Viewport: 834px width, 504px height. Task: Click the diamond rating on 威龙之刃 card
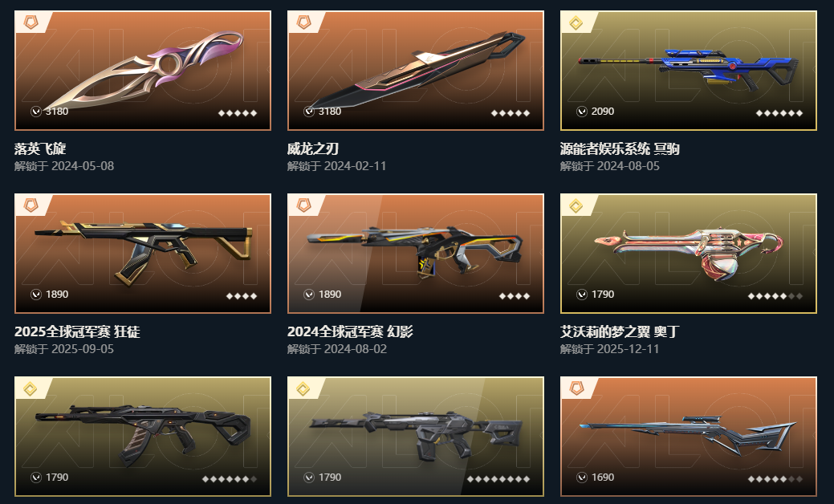(x=510, y=113)
